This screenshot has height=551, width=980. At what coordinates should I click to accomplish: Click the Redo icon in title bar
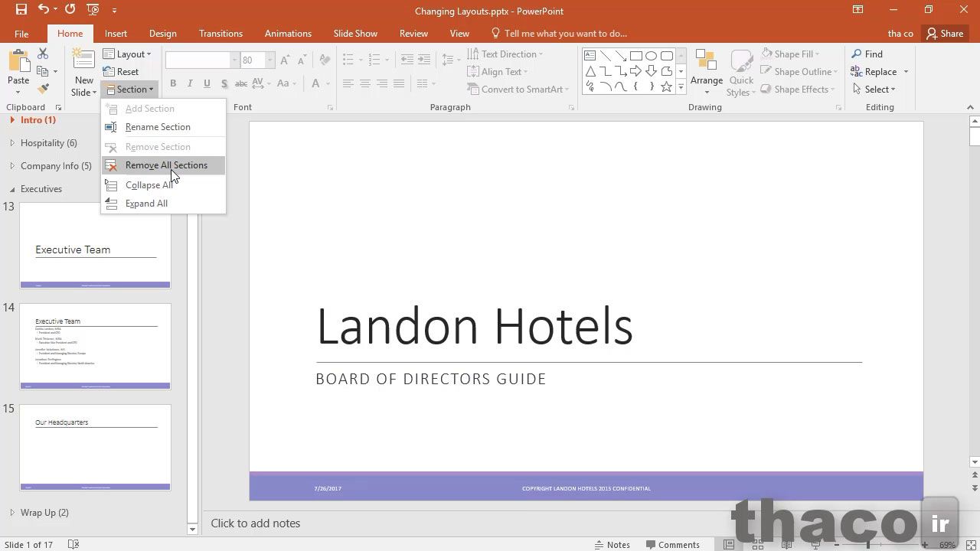pyautogui.click(x=70, y=10)
